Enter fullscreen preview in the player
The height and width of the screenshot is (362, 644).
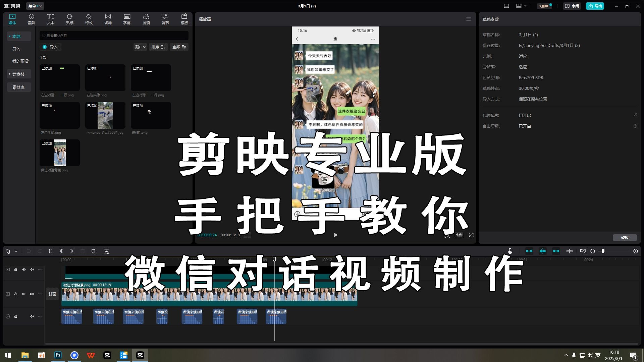click(471, 235)
